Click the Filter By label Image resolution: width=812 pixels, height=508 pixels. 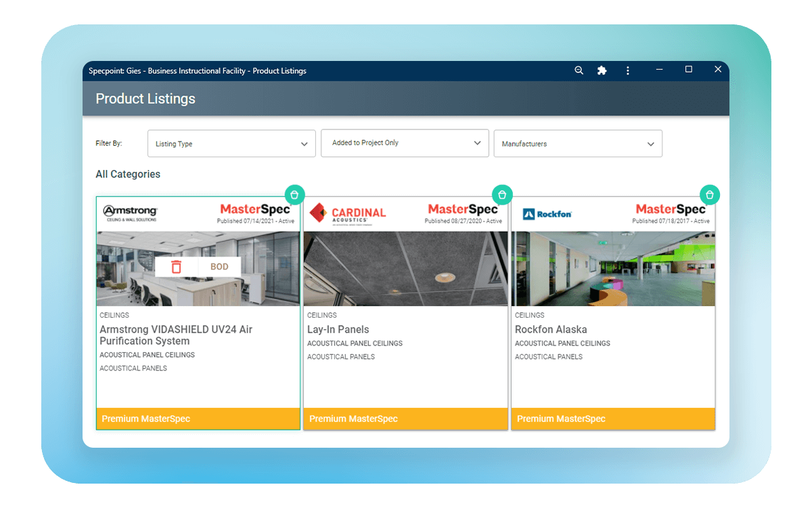tap(109, 144)
